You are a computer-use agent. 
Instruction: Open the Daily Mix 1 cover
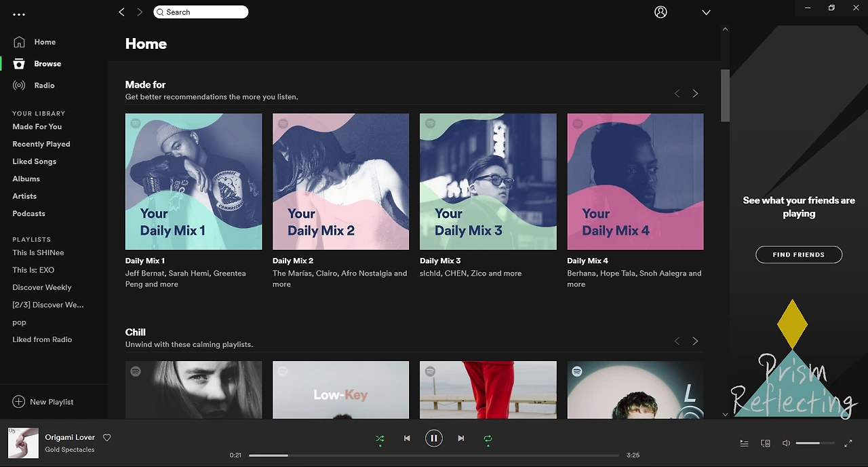point(193,182)
